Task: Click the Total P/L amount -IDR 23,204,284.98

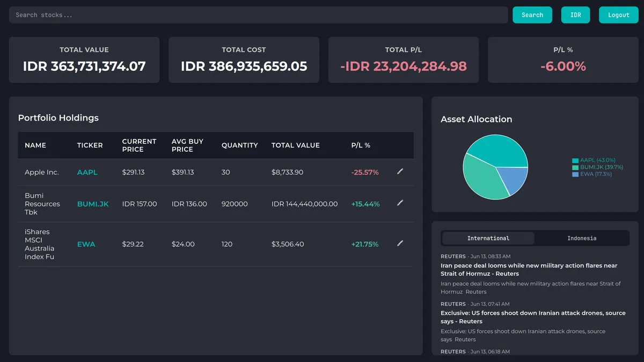Action: pyautogui.click(x=404, y=67)
